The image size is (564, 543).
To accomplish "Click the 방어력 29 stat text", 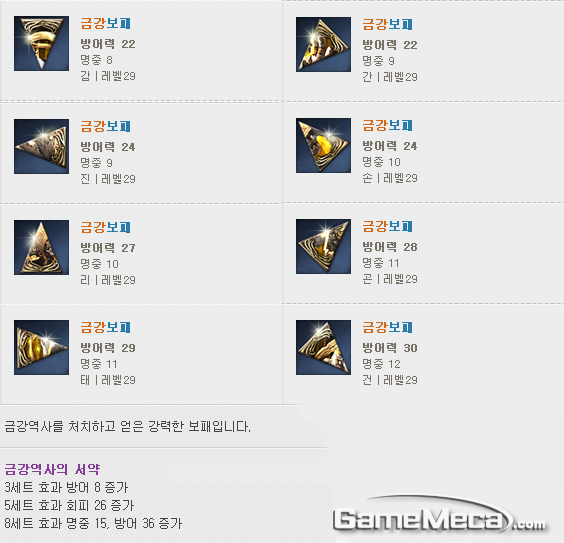I will (x=108, y=348).
